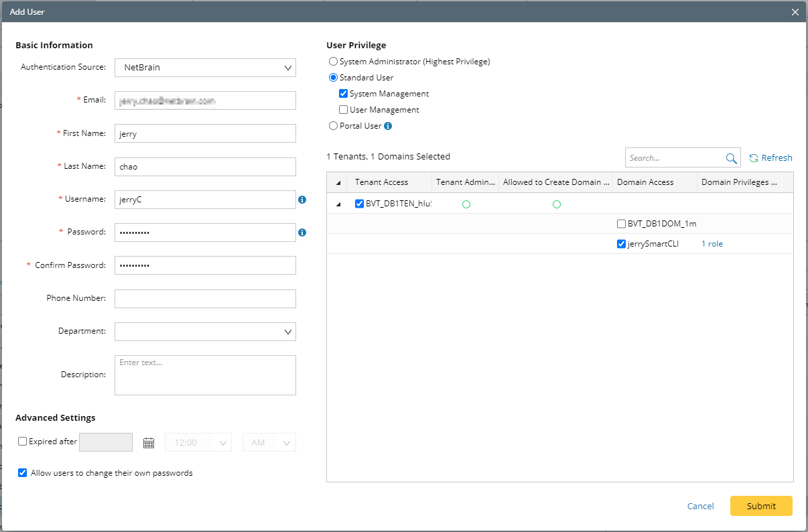Open the 1 role link for jerrySmartCLI

712,243
